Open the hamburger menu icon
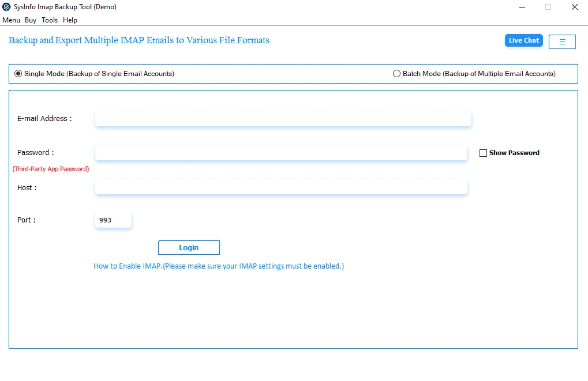 click(x=561, y=41)
